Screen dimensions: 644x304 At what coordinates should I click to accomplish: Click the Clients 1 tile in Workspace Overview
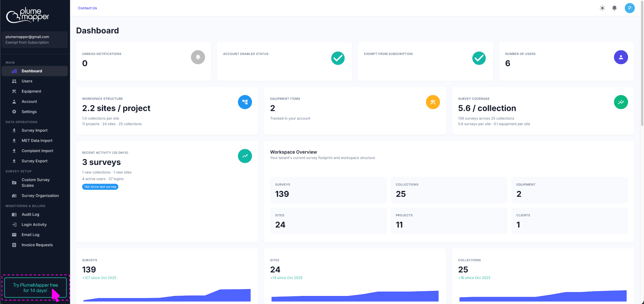[570, 221]
